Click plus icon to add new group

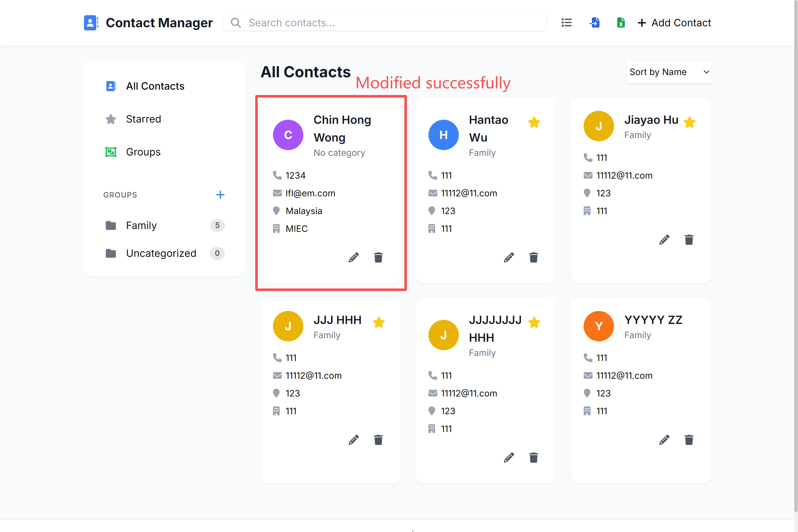(220, 195)
